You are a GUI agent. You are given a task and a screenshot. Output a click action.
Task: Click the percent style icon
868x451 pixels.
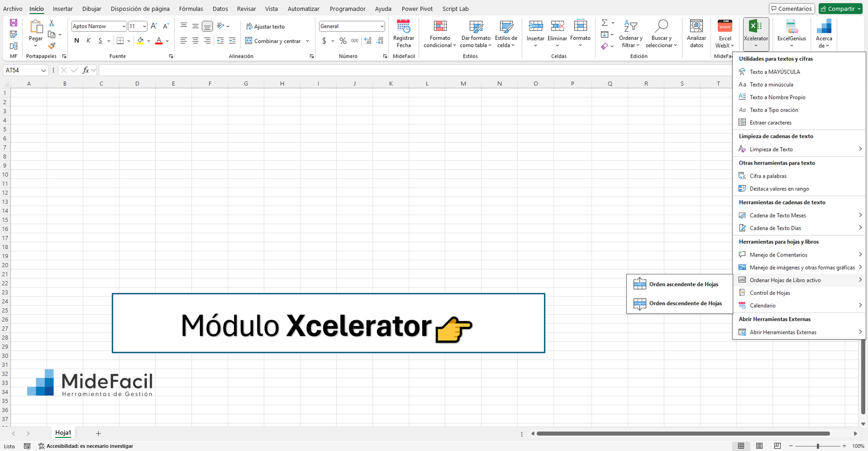pyautogui.click(x=343, y=41)
